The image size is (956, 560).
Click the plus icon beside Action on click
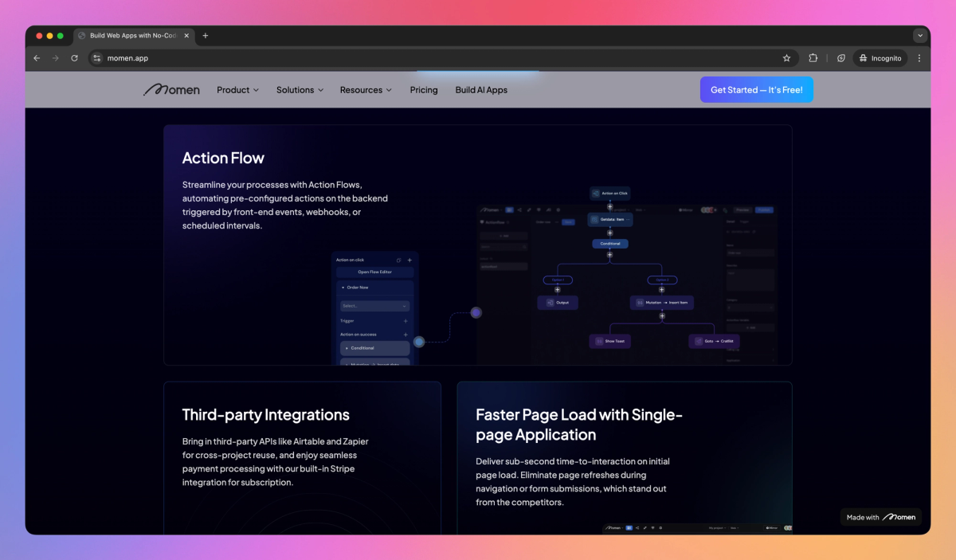409,260
